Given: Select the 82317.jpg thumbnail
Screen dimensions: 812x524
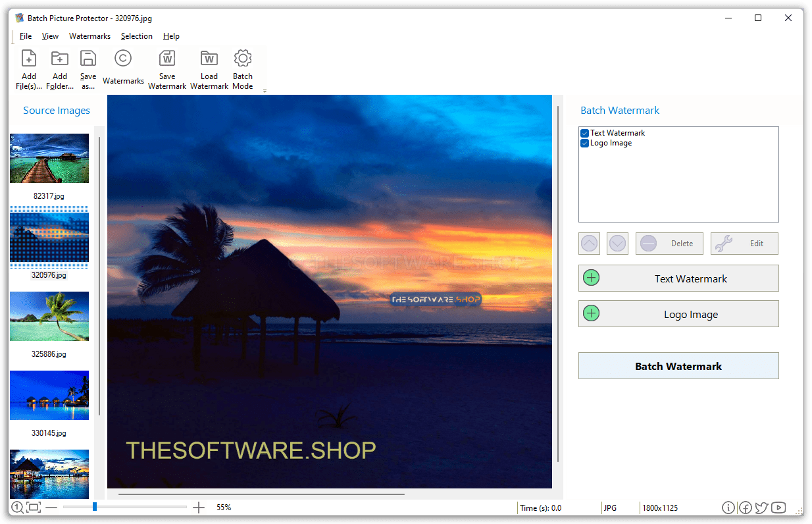Looking at the screenshot, I should 49,159.
